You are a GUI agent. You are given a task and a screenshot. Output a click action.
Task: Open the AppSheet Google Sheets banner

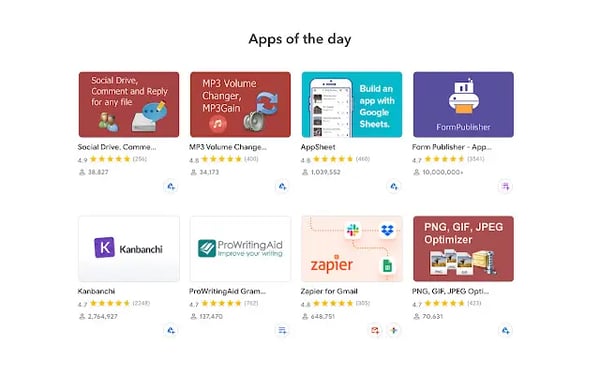pos(352,104)
